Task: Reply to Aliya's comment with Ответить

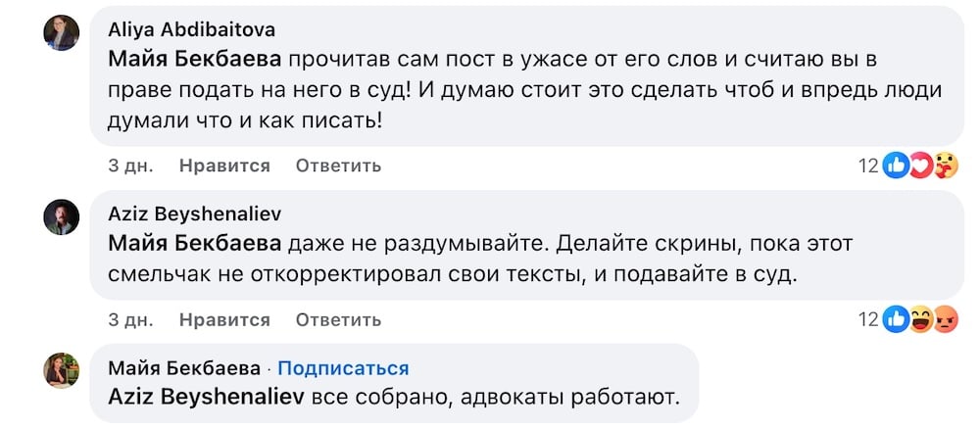Action: point(338,166)
